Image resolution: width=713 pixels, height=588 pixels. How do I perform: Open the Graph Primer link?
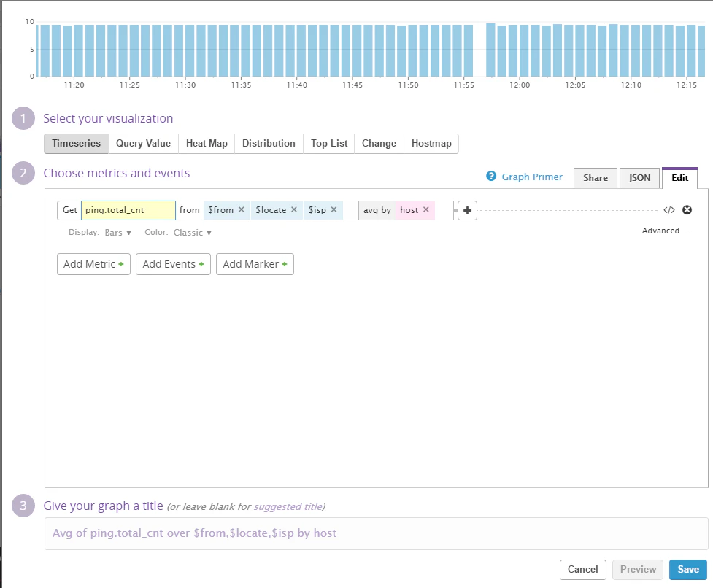click(x=532, y=177)
